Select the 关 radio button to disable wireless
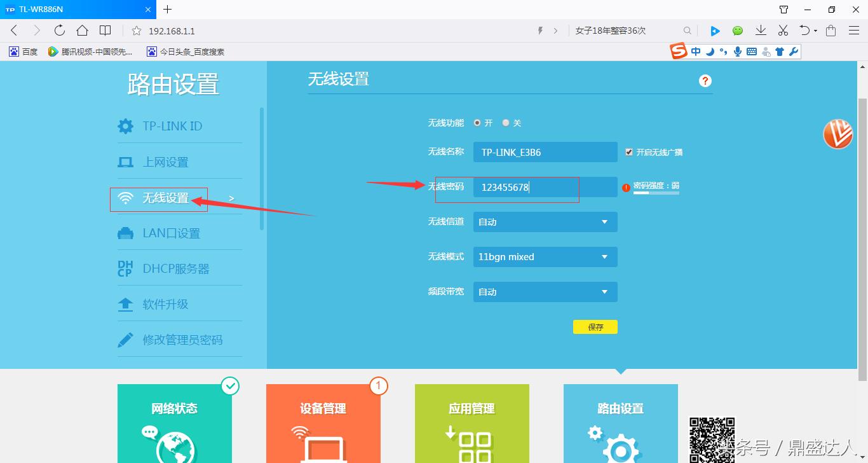 (506, 122)
